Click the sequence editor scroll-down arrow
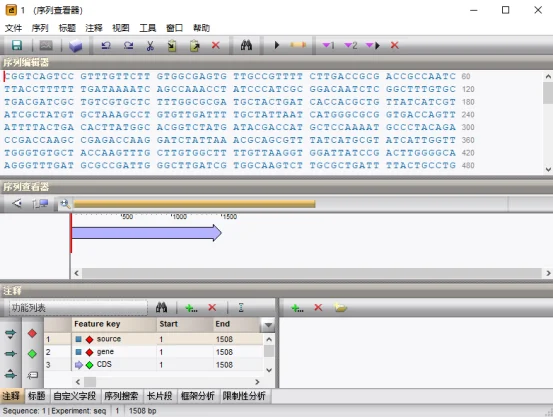 tap(548, 169)
